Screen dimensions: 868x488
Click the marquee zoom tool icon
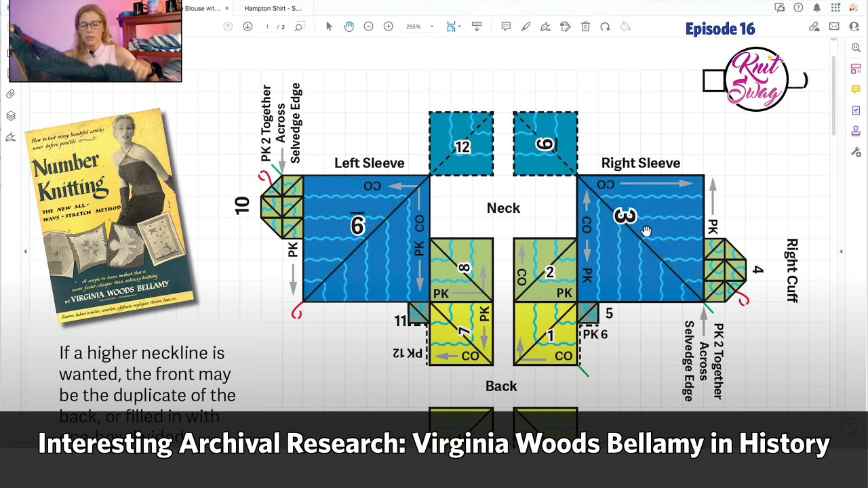(299, 26)
